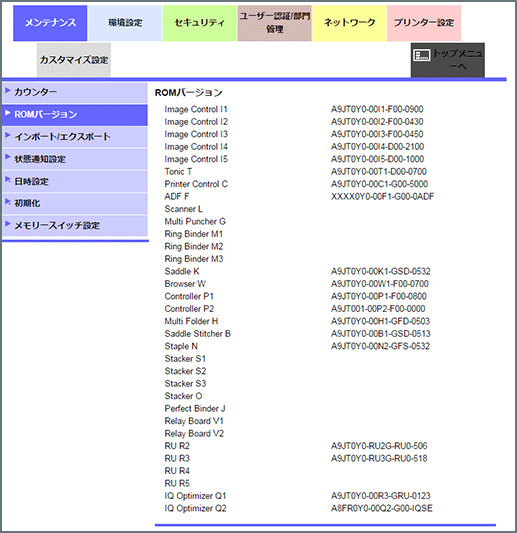Switch to the 環境設定 tab
The image size is (517, 533).
pyautogui.click(x=125, y=23)
